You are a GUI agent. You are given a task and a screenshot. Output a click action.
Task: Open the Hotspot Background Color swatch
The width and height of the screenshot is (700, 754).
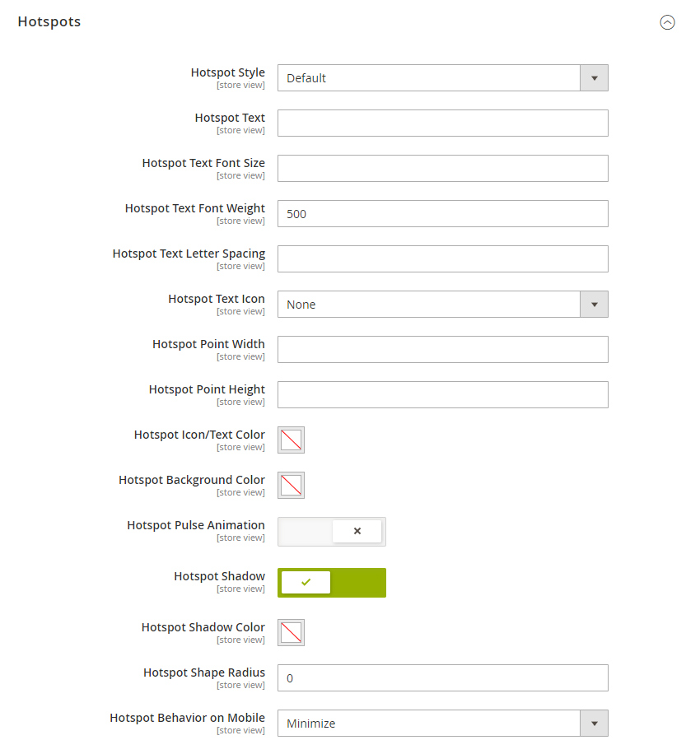point(291,485)
